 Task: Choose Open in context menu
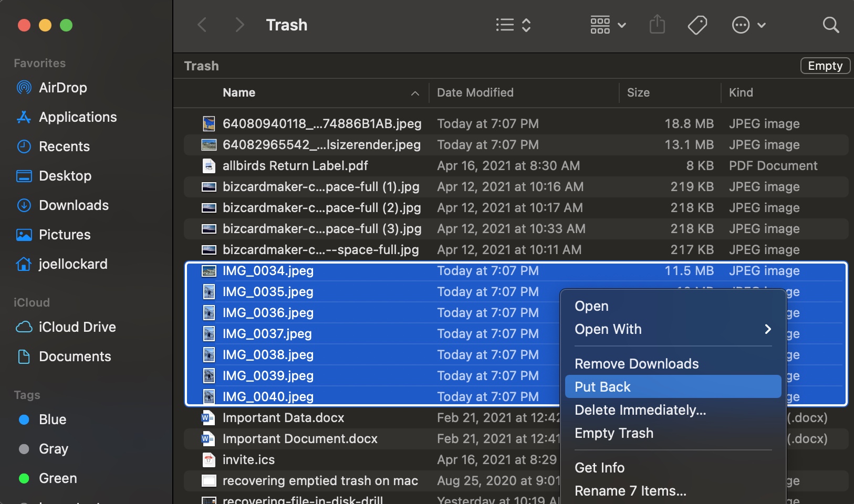click(x=673, y=306)
